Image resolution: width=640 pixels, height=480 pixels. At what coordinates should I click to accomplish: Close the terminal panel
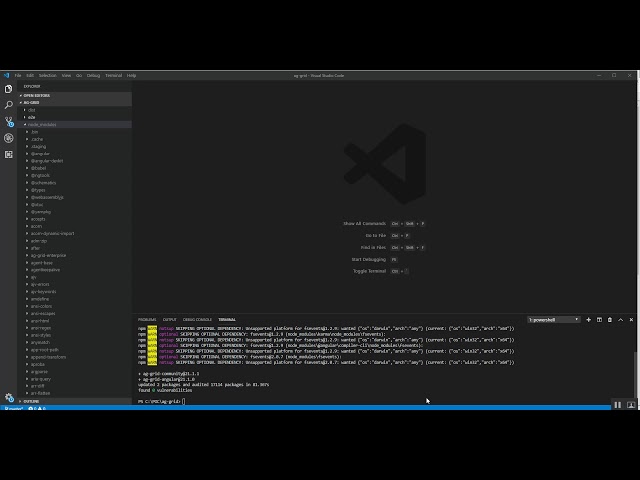(x=631, y=320)
